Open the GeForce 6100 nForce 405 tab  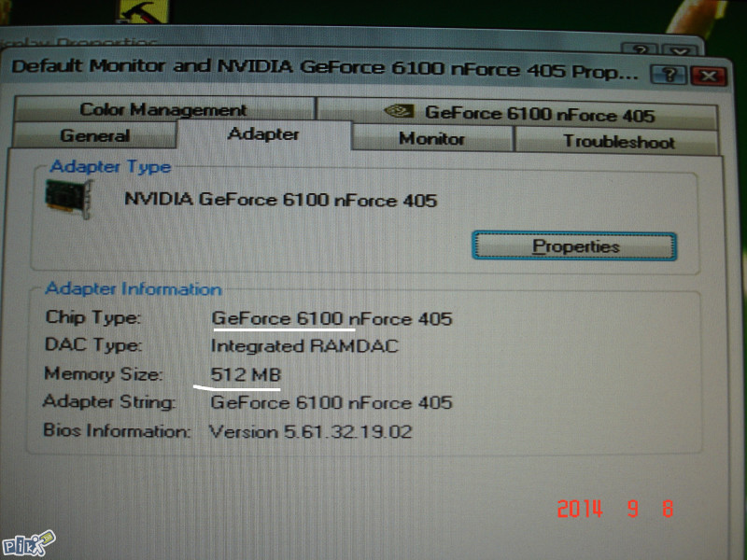pos(518,113)
